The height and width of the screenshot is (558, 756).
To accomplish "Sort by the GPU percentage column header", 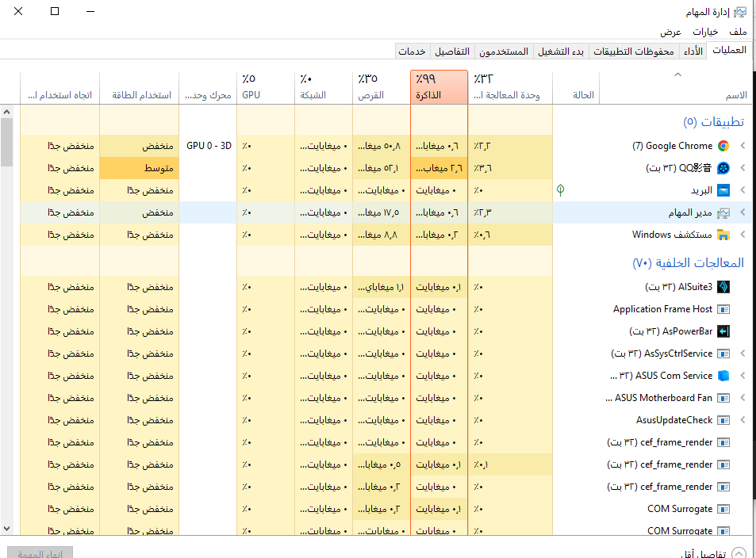I will (x=266, y=86).
